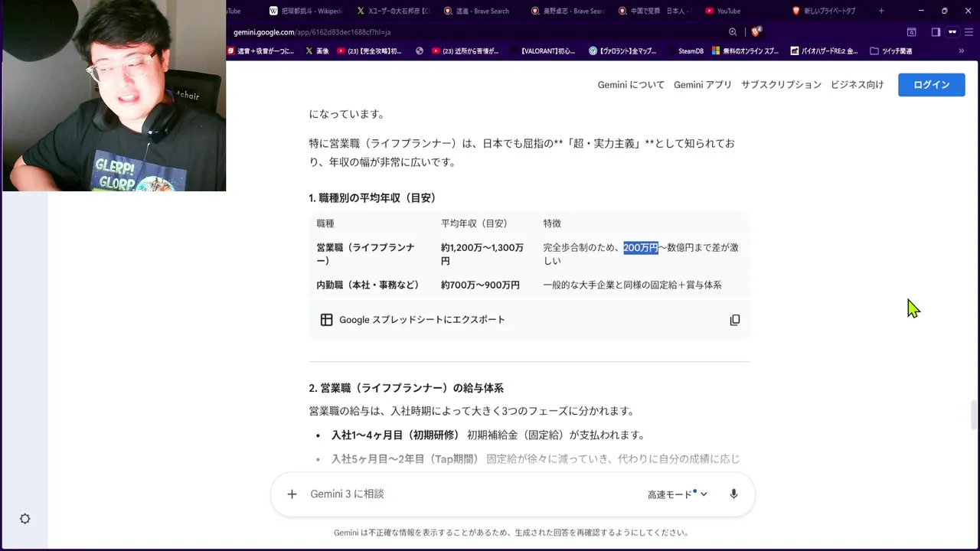Open the Gemini アプリ link

pyautogui.click(x=703, y=85)
